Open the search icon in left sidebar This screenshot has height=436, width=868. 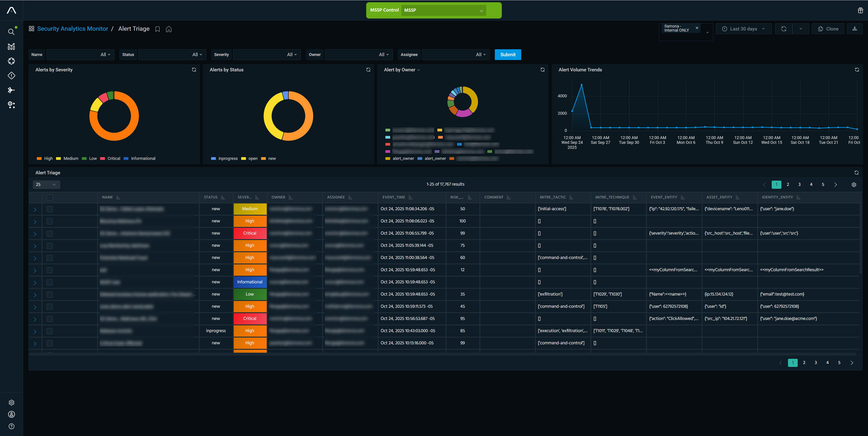[x=11, y=32]
